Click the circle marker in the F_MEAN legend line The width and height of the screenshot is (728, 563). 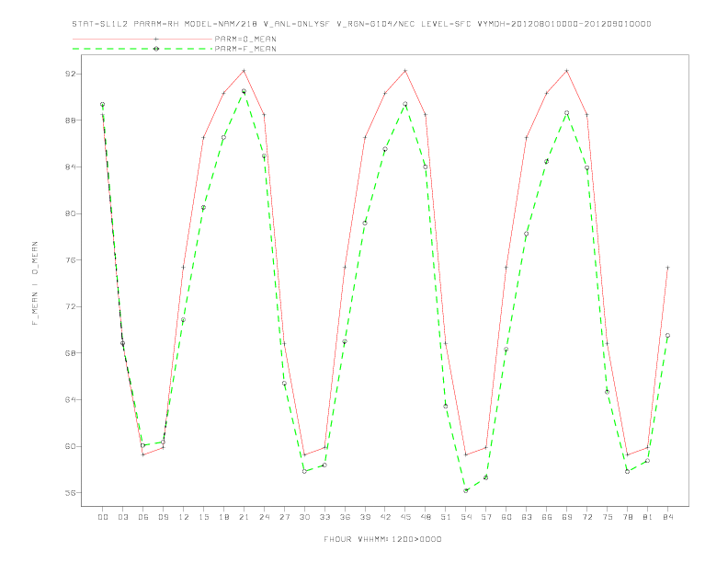[156, 49]
